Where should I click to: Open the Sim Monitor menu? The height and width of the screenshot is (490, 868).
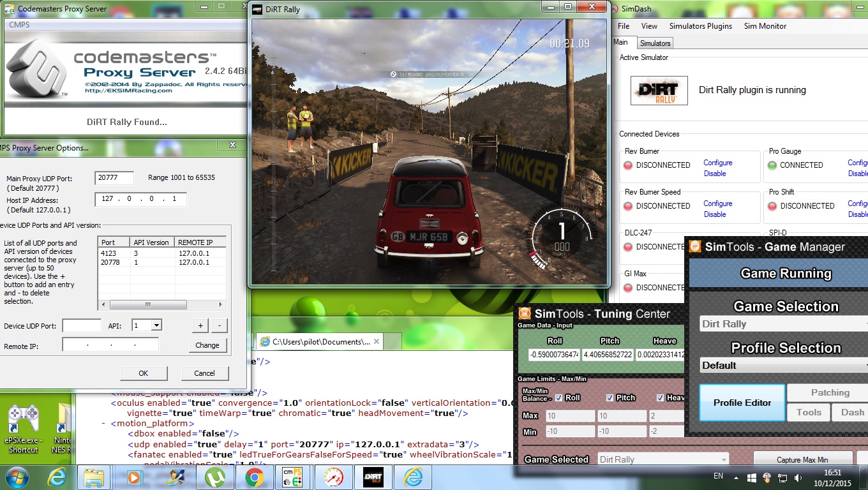tap(765, 26)
